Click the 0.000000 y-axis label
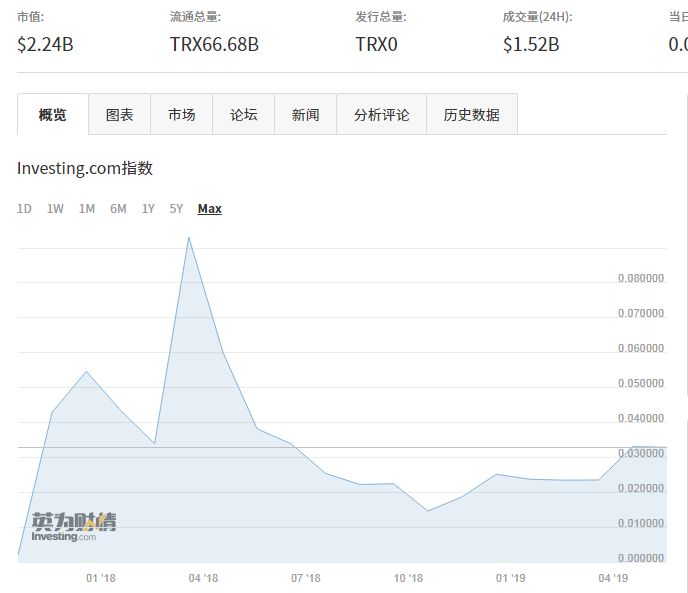The width and height of the screenshot is (688, 593). 641,558
